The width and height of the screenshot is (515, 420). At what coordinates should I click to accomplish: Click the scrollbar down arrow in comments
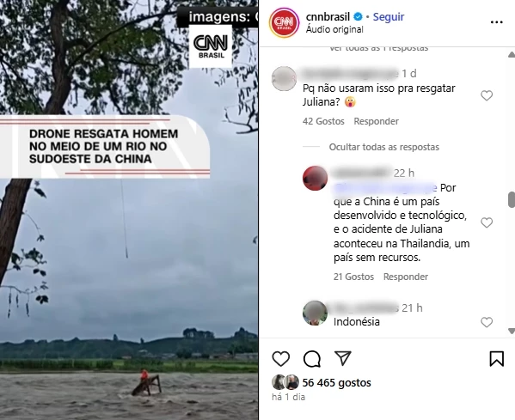pyautogui.click(x=512, y=331)
